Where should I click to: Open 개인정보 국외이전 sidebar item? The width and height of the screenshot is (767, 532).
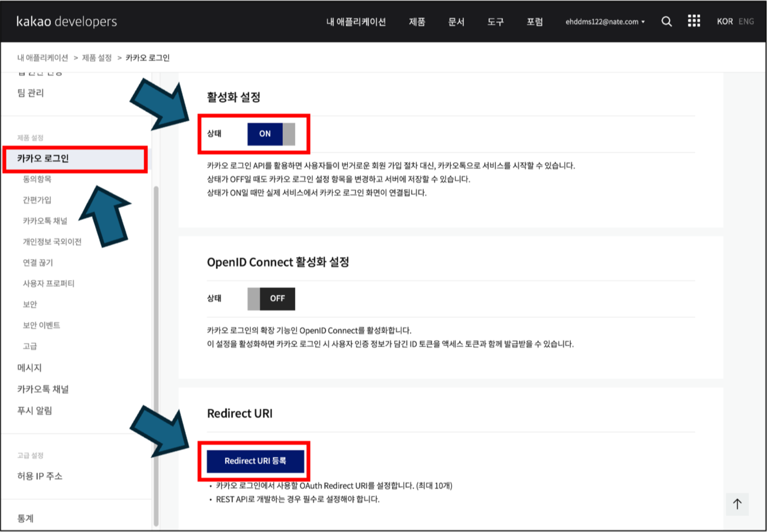coord(52,242)
